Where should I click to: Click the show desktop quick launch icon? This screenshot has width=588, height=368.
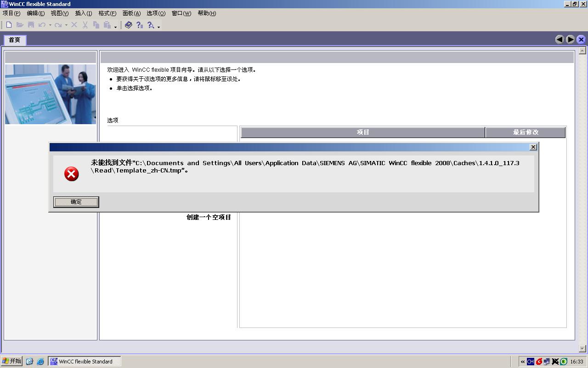pos(30,362)
